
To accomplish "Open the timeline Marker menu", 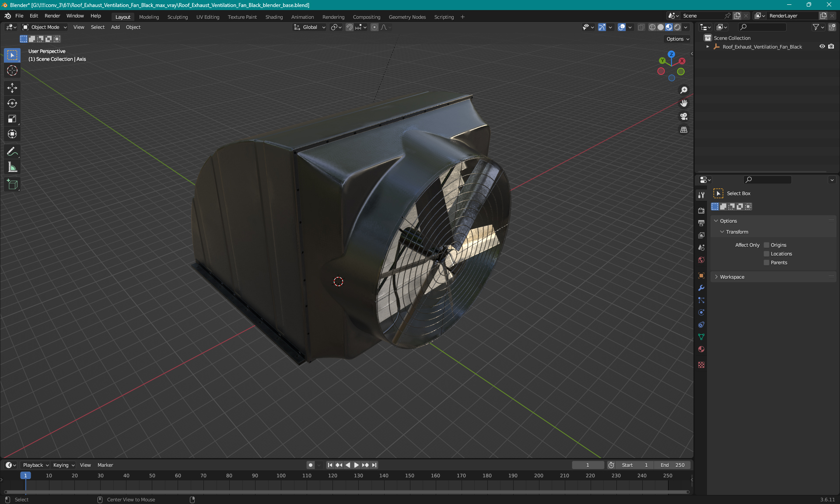I will point(105,465).
